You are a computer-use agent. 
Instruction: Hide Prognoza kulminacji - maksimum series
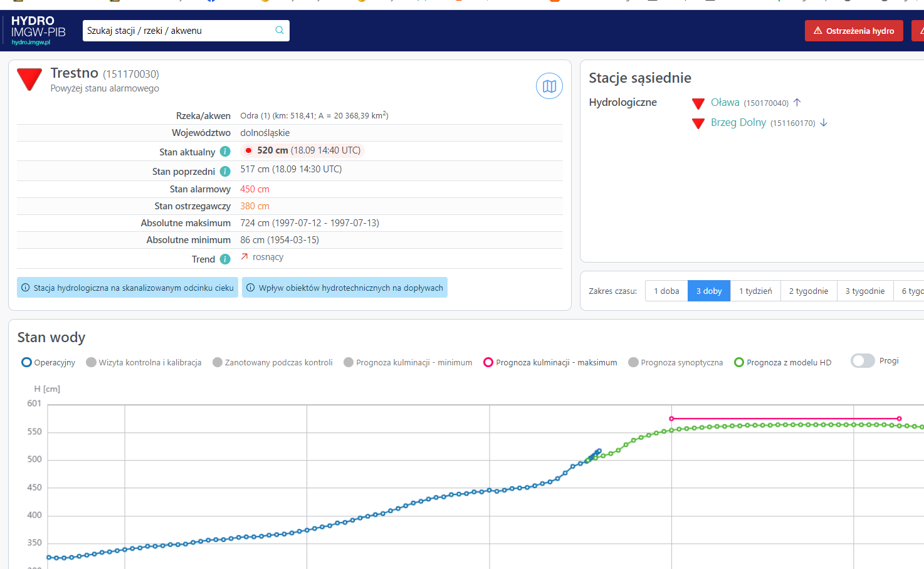(550, 362)
